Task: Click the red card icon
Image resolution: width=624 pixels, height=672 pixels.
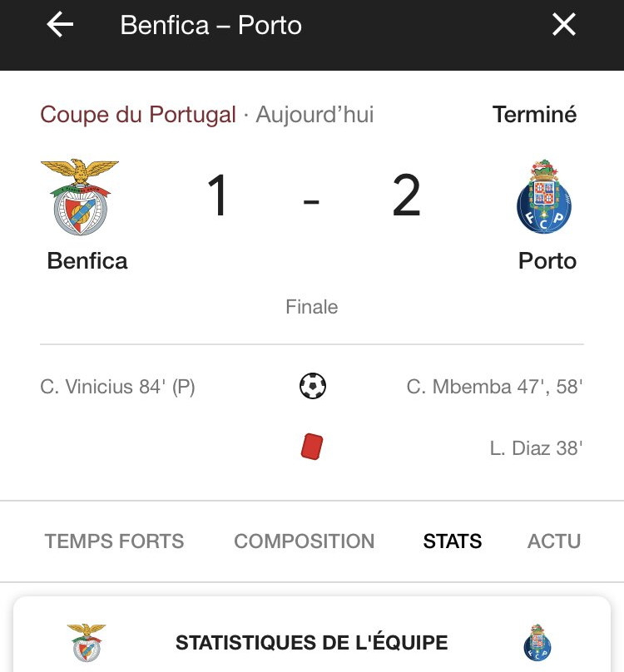Action: (x=312, y=447)
